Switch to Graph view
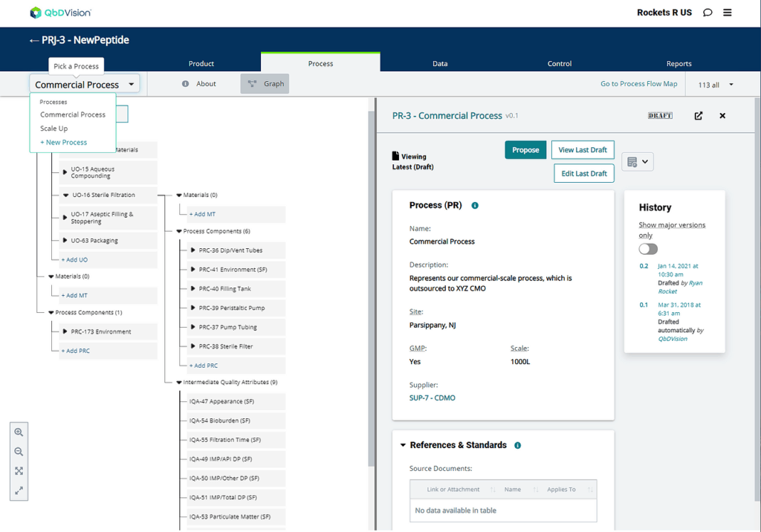Viewport: 761px width, 532px height. (265, 83)
